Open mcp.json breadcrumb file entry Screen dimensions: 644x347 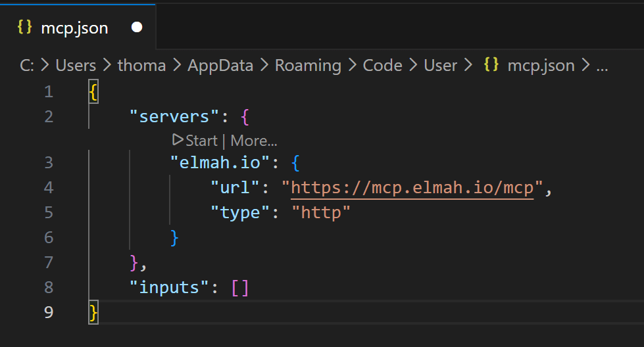click(541, 66)
